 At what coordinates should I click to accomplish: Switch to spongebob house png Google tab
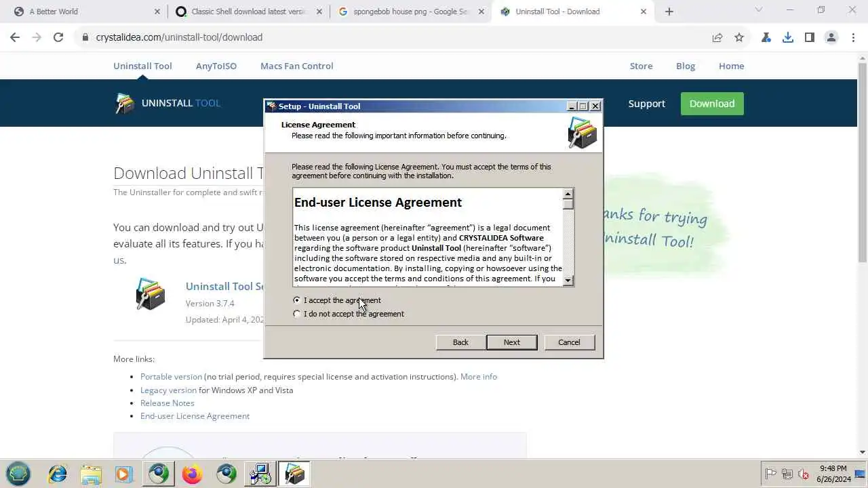pyautogui.click(x=411, y=12)
